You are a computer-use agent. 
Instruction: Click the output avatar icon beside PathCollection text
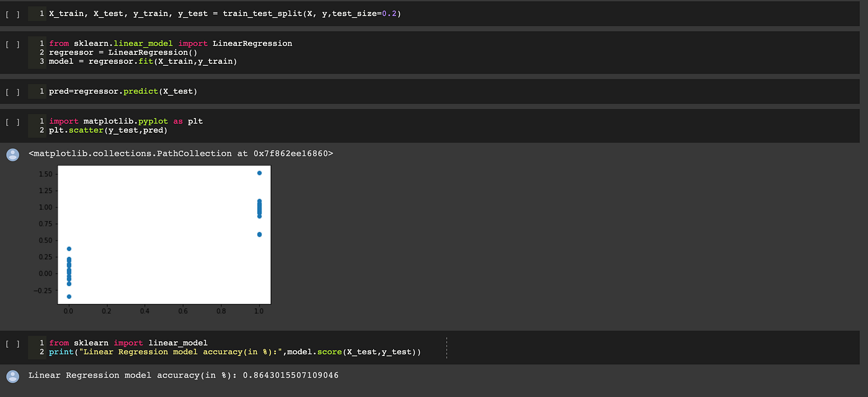(x=12, y=154)
